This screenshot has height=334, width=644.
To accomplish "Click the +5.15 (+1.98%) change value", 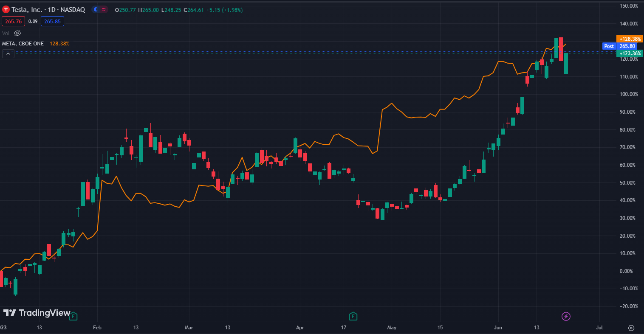I will (225, 10).
